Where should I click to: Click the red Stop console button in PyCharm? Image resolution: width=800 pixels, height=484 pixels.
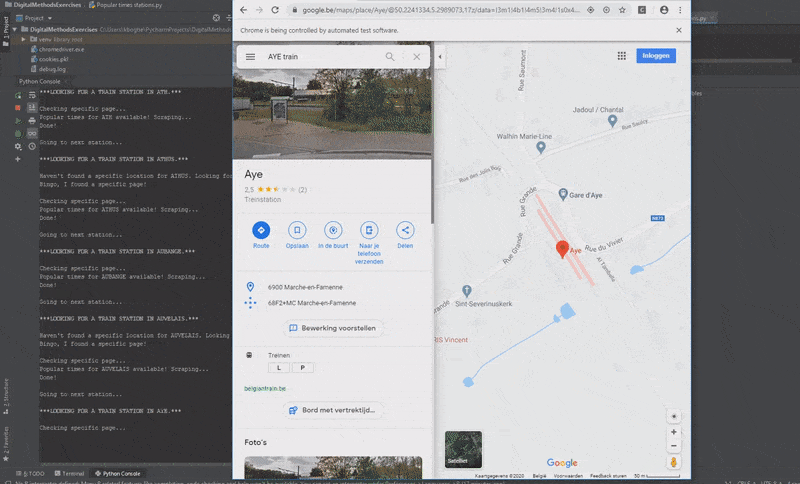click(18, 108)
